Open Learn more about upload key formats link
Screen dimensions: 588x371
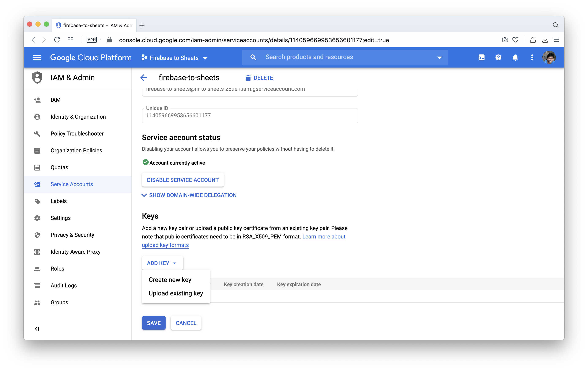(x=324, y=237)
